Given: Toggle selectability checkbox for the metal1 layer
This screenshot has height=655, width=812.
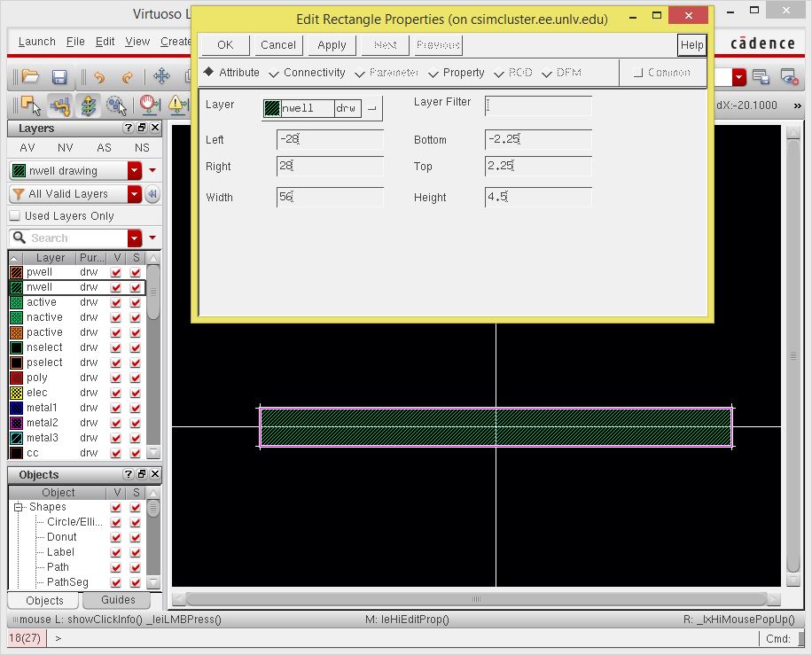Looking at the screenshot, I should pyautogui.click(x=136, y=408).
